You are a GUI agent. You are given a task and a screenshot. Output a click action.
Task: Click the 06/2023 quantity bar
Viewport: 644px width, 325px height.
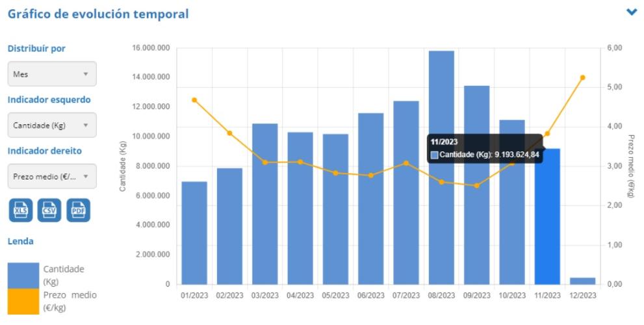click(371, 199)
